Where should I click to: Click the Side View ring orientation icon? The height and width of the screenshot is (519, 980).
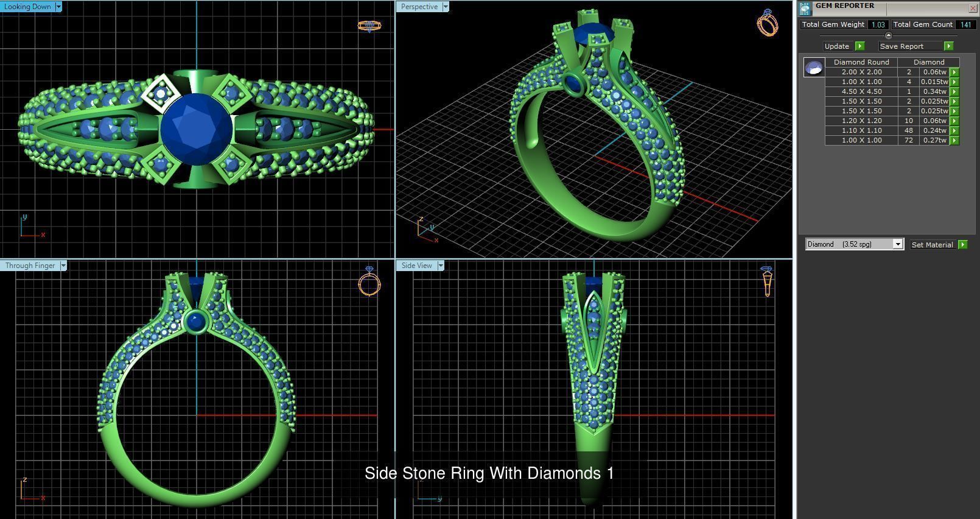[767, 281]
